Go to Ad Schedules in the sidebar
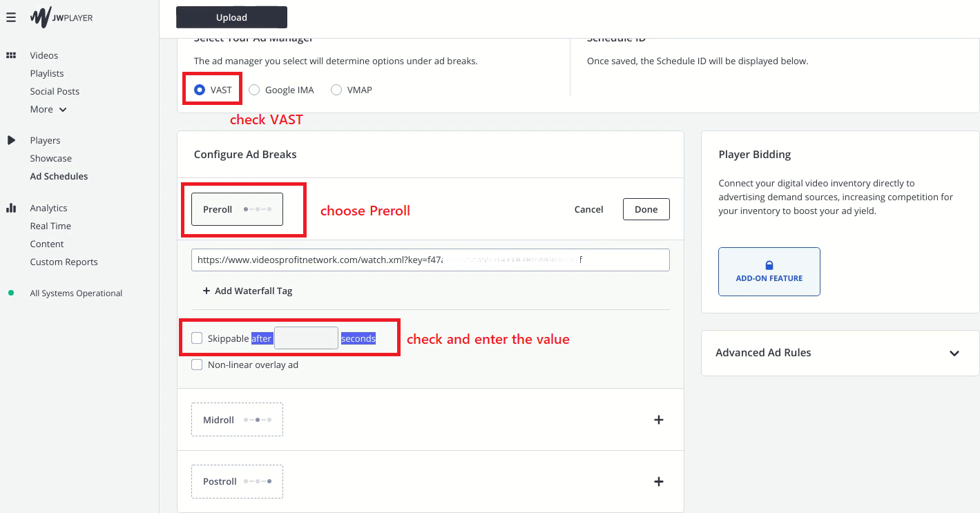Image resolution: width=980 pixels, height=513 pixels. (x=59, y=176)
